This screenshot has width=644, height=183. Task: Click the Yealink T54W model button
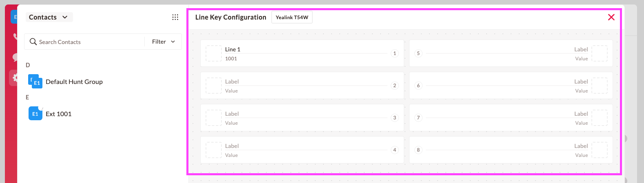click(292, 17)
